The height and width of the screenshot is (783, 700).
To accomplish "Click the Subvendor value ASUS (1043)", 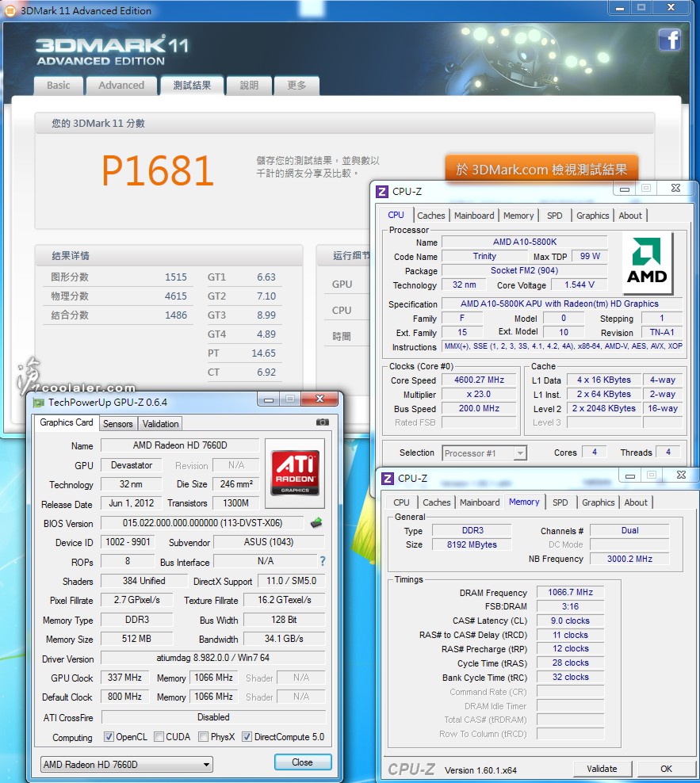I will 269,542.
